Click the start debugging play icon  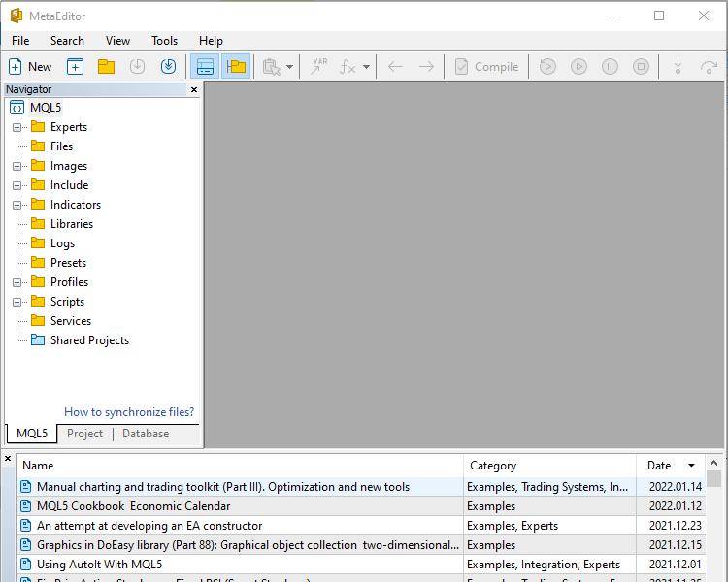pyautogui.click(x=579, y=67)
